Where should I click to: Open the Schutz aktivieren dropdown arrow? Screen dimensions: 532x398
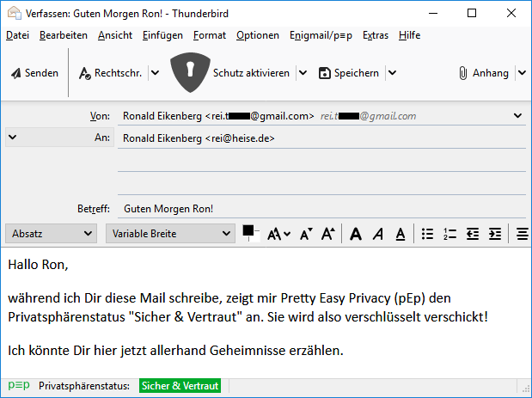303,73
